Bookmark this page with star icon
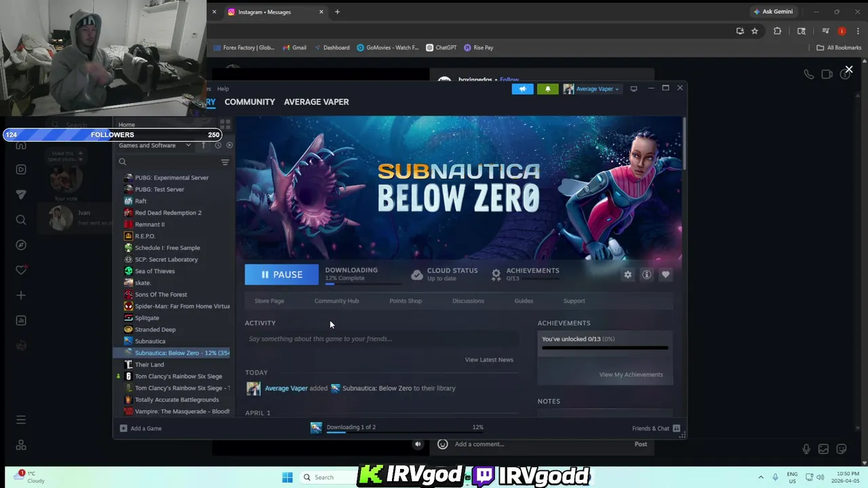This screenshot has width=868, height=488. pyautogui.click(x=754, y=31)
